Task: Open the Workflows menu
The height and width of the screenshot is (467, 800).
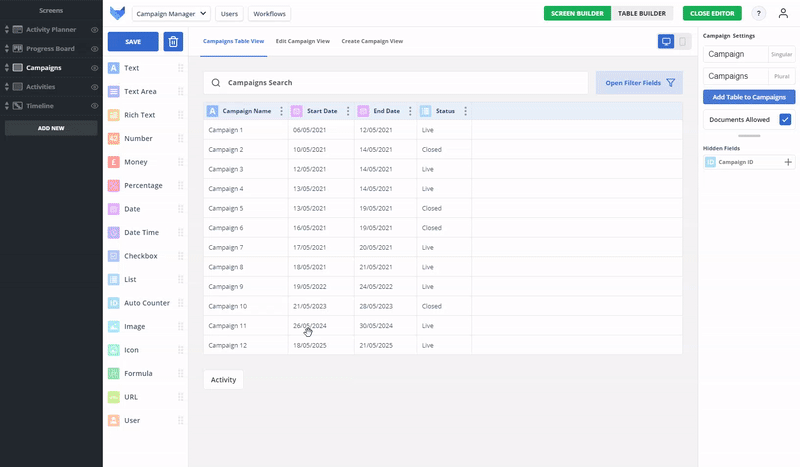Action: click(x=269, y=14)
